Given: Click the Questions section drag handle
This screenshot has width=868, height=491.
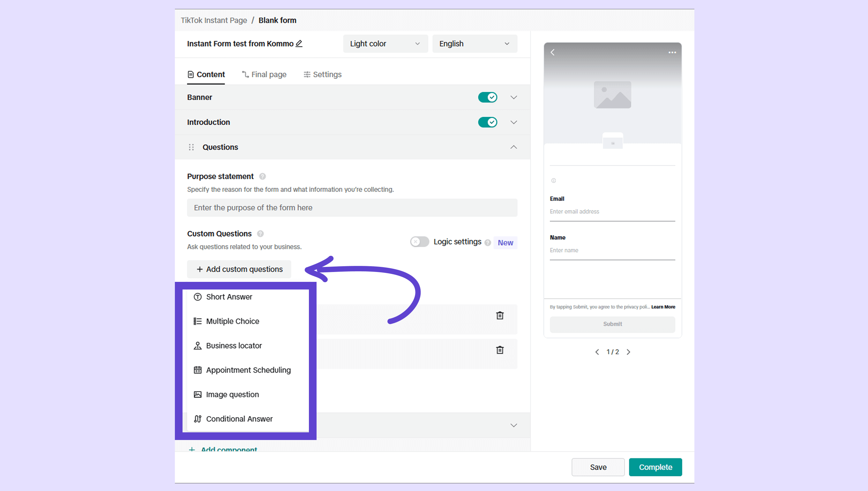Looking at the screenshot, I should (191, 147).
